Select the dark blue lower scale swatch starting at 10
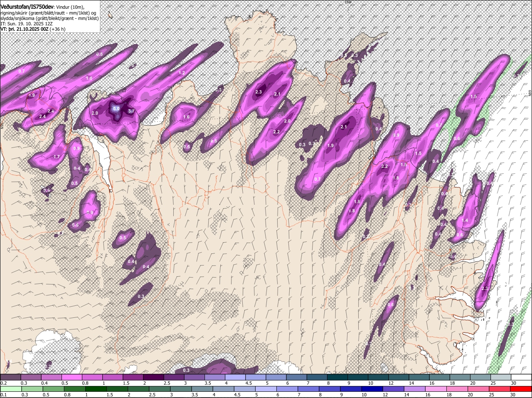 [372, 389]
